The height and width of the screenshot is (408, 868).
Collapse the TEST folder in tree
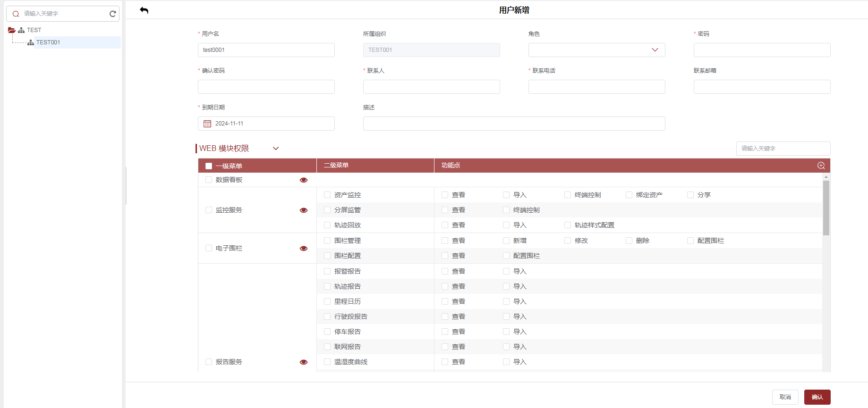coord(12,30)
